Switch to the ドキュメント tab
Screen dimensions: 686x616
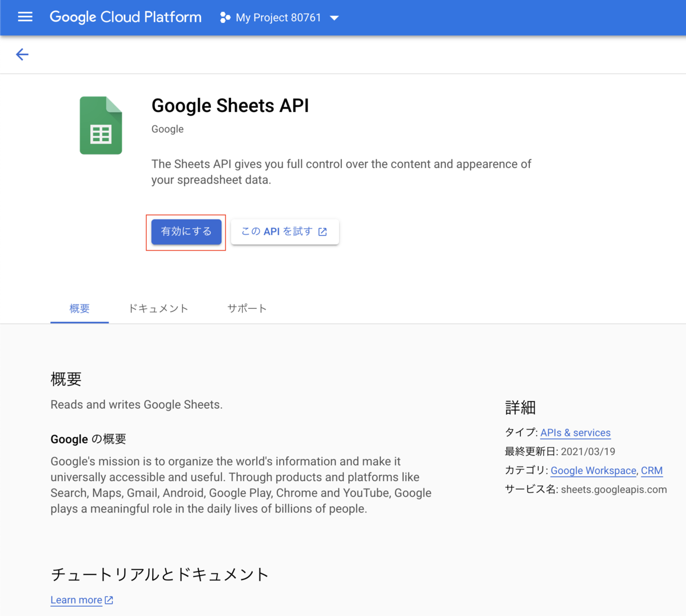pyautogui.click(x=158, y=308)
